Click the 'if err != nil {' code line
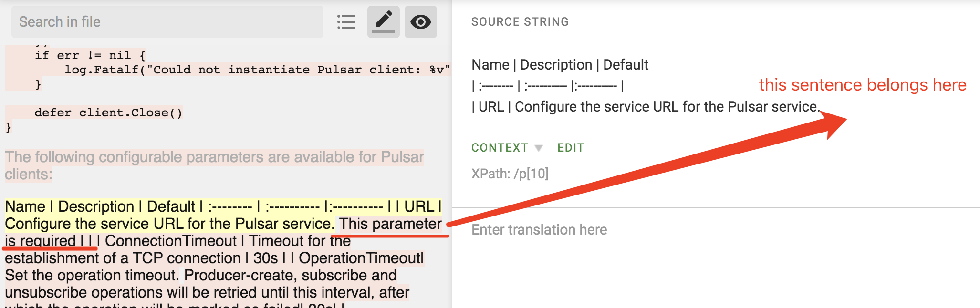Image resolution: width=980 pixels, height=308 pixels. click(x=90, y=55)
